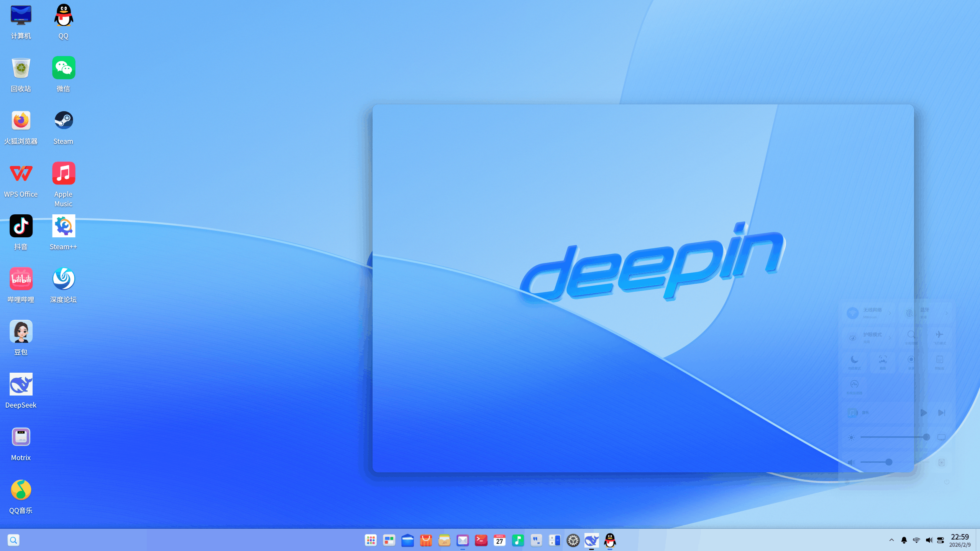
Task: Enable airplane mode in Control Center
Action: [x=939, y=336]
